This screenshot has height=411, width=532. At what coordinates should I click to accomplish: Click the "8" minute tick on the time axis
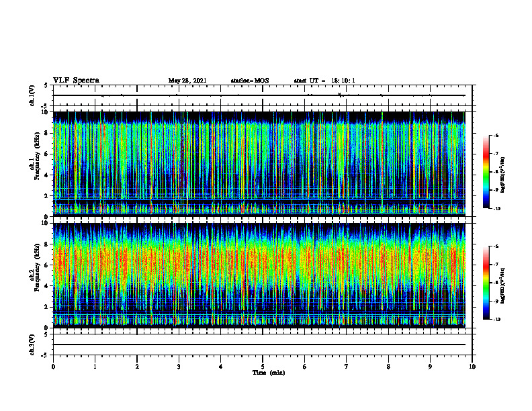[388, 367]
